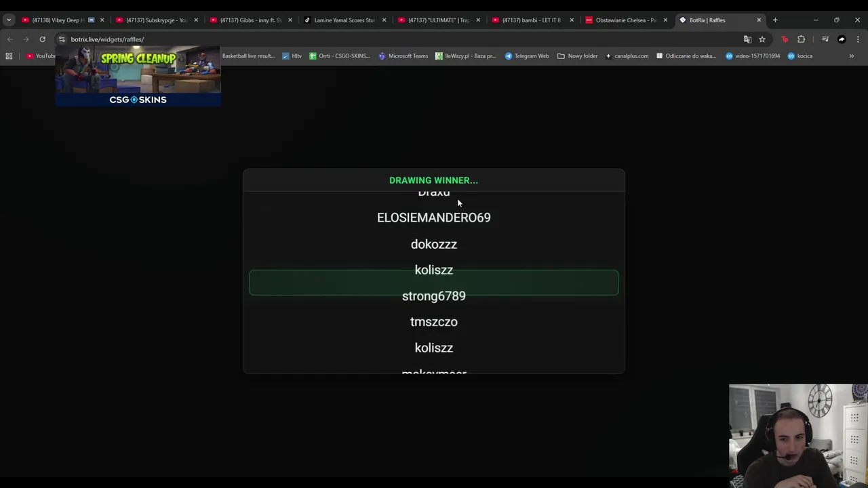Click the highlighted winner selection bar
This screenshot has height=488, width=868.
434,283
